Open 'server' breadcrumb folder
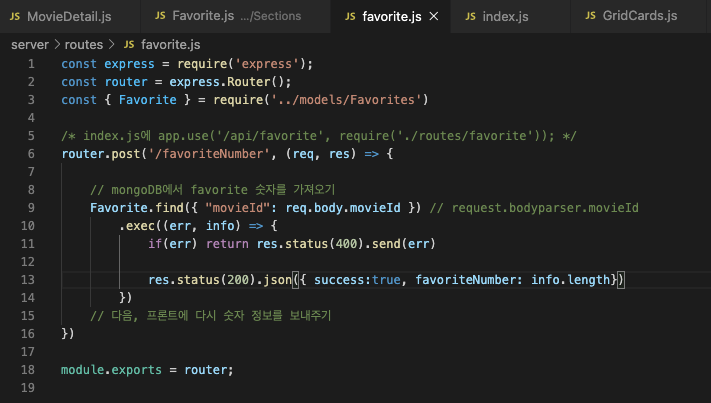 click(x=30, y=44)
